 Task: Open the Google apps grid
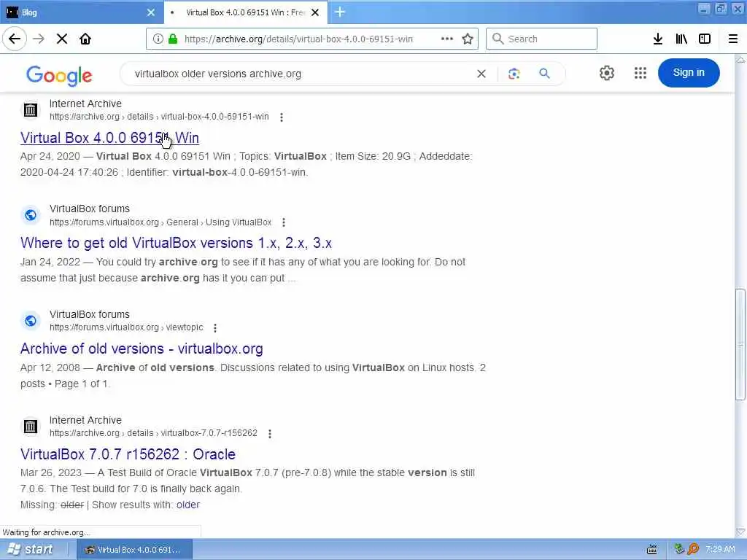(640, 73)
